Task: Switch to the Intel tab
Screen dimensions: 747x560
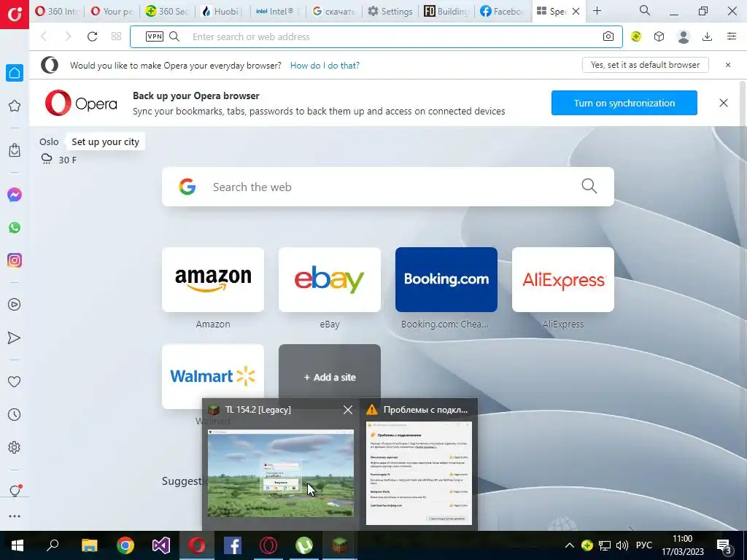Action: click(x=278, y=12)
